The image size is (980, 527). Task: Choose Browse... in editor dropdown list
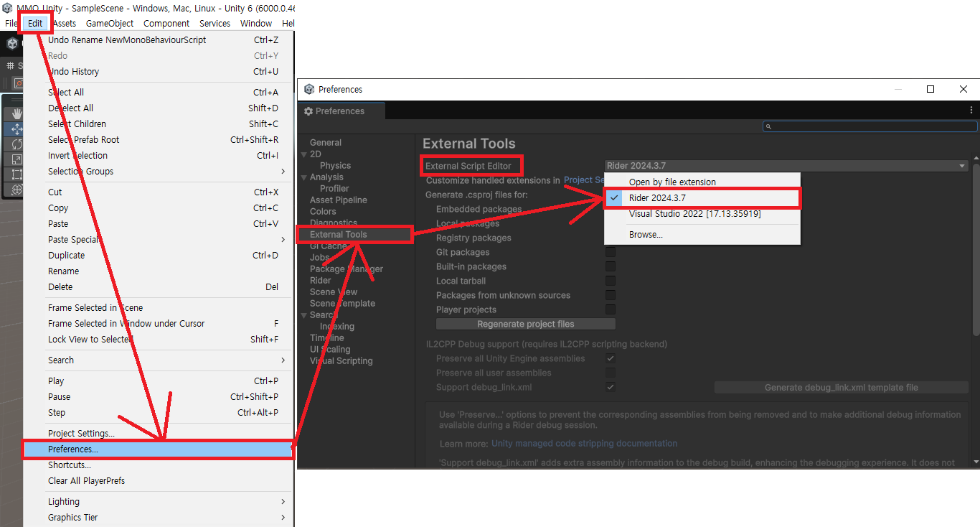[702, 235]
